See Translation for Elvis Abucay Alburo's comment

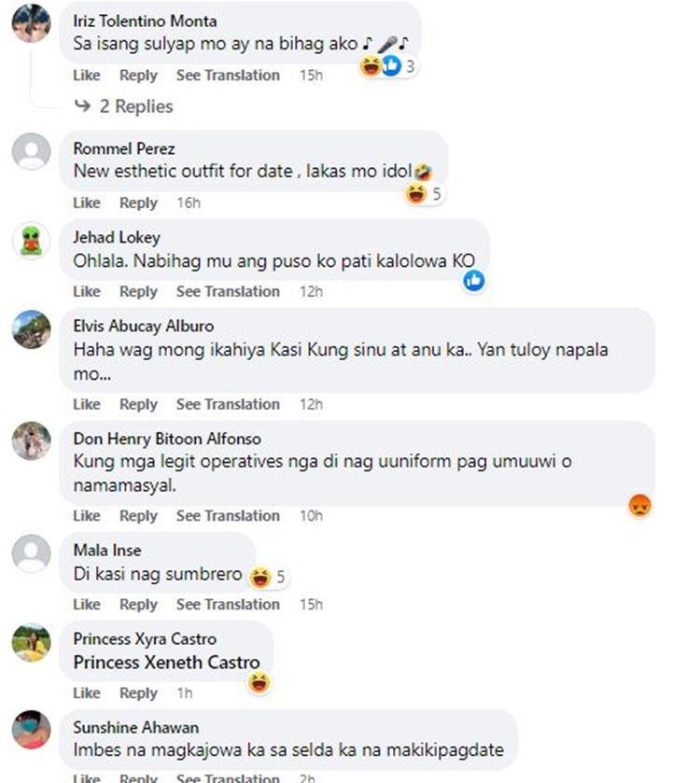[228, 404]
